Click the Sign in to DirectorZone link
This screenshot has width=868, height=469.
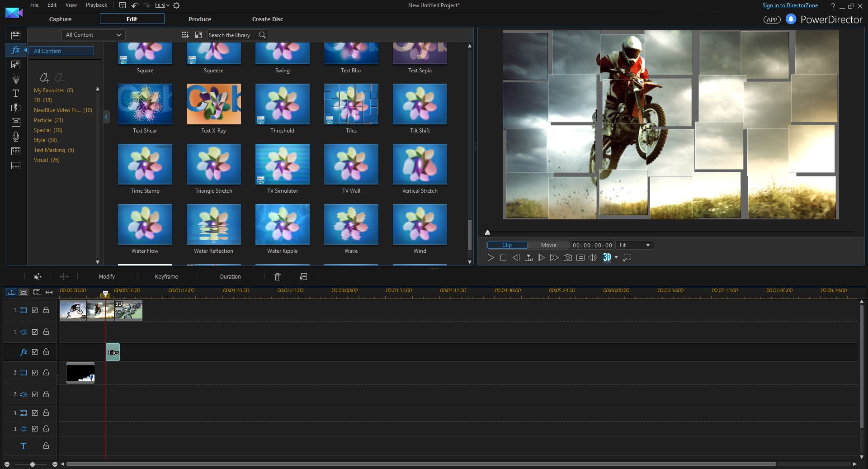tap(790, 5)
